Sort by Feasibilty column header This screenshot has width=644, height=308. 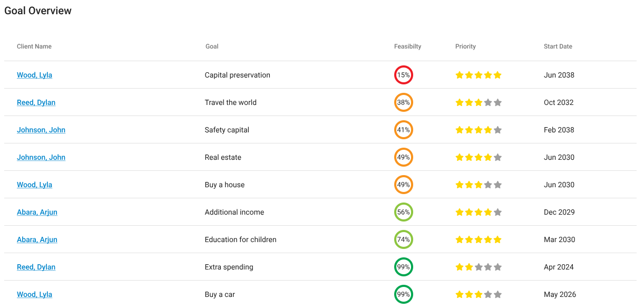point(408,46)
